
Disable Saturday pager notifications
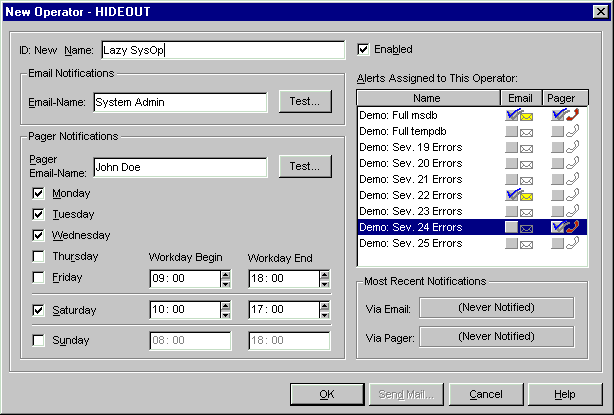[39, 310]
